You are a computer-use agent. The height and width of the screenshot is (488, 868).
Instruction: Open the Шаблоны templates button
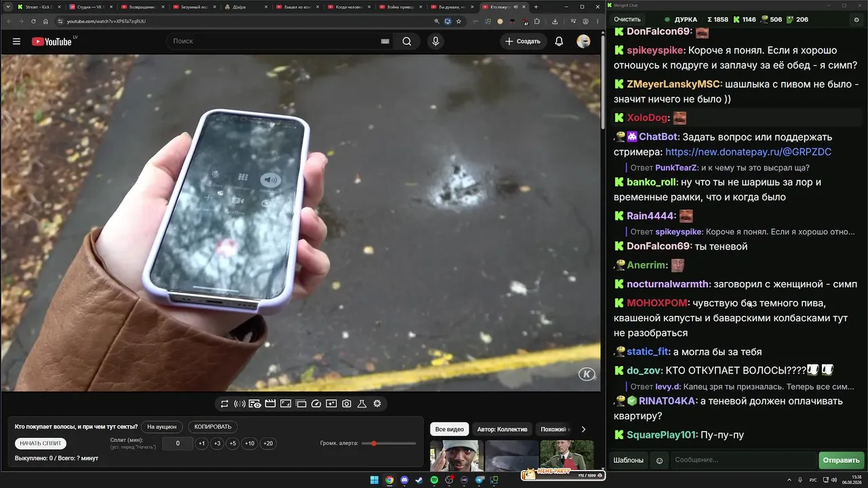[x=629, y=460]
